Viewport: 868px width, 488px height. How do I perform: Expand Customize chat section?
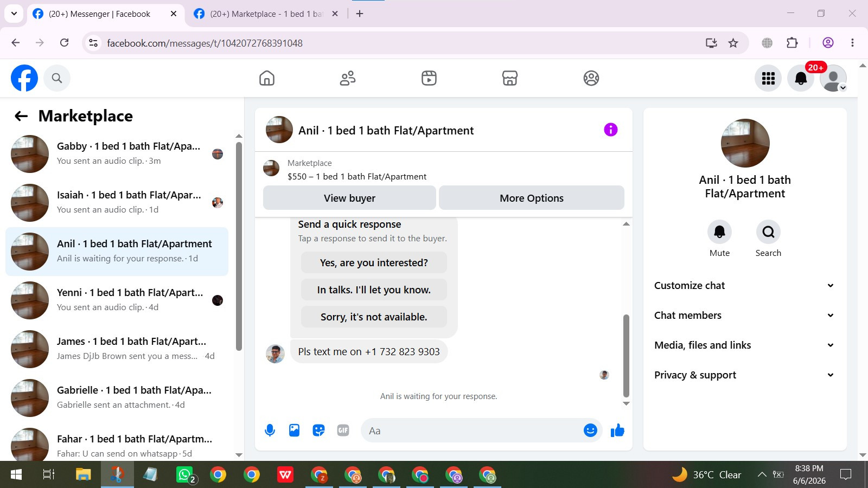(744, 286)
